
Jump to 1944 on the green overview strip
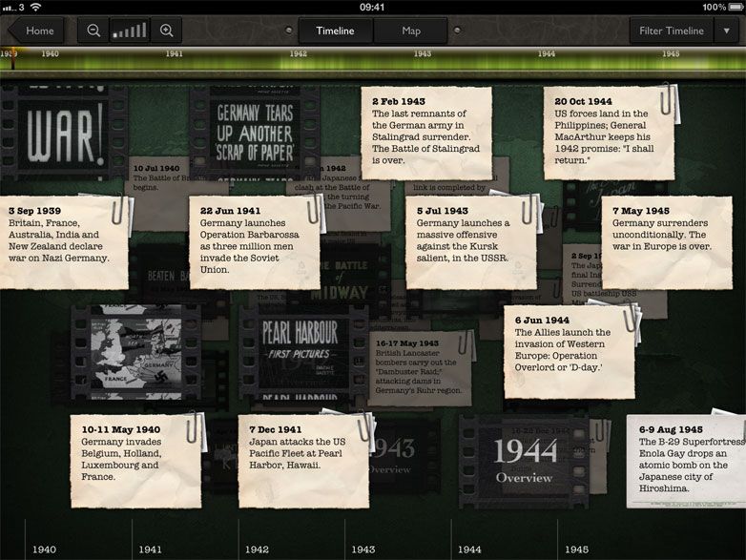click(x=547, y=53)
